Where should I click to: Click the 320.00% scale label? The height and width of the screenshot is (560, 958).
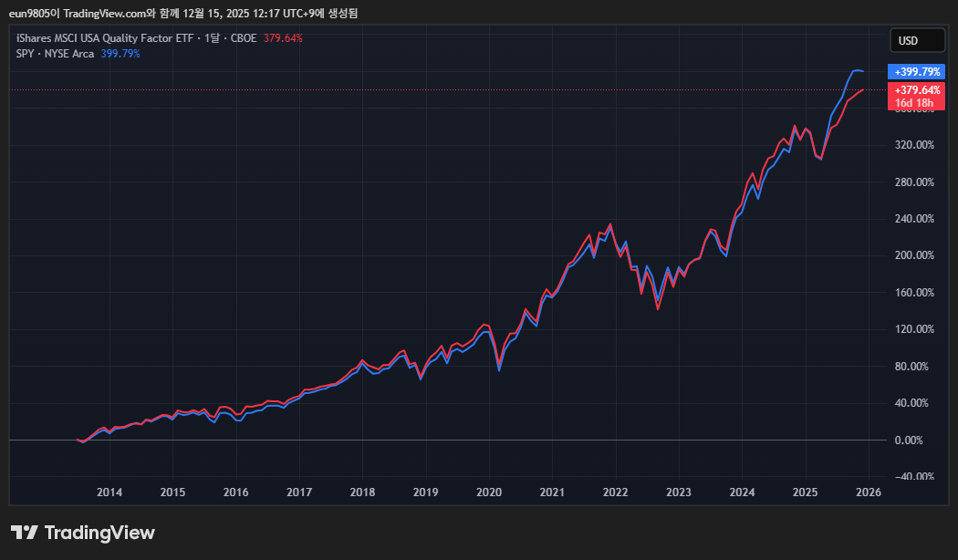(914, 145)
